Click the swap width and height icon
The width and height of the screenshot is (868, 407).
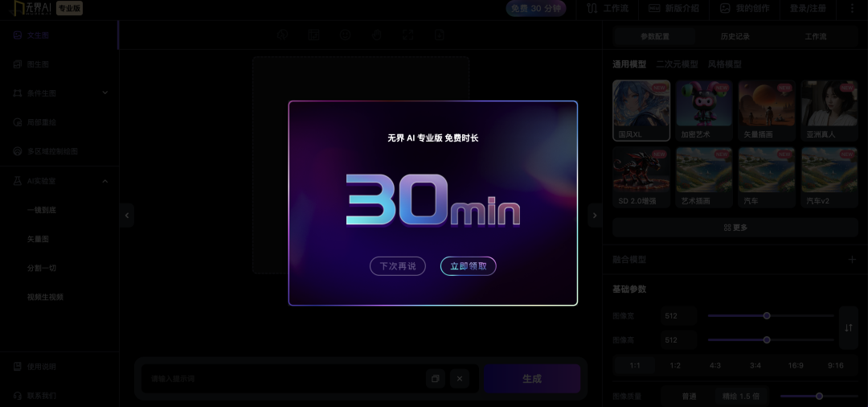tap(849, 327)
